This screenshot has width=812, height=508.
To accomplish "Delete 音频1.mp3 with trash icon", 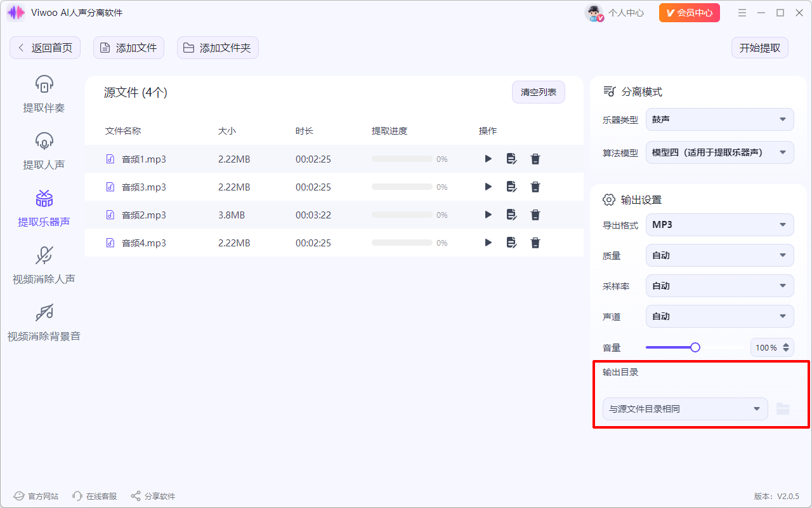I will (x=535, y=159).
